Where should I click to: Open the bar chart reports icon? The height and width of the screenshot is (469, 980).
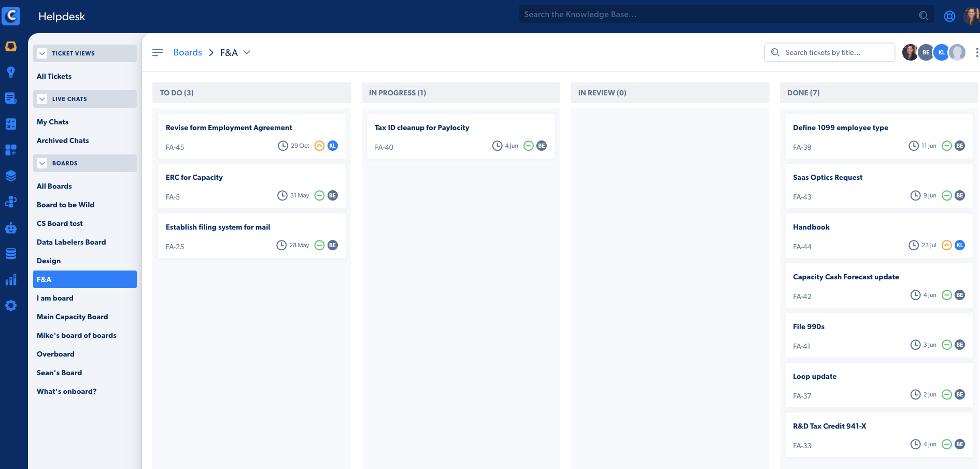(11, 280)
